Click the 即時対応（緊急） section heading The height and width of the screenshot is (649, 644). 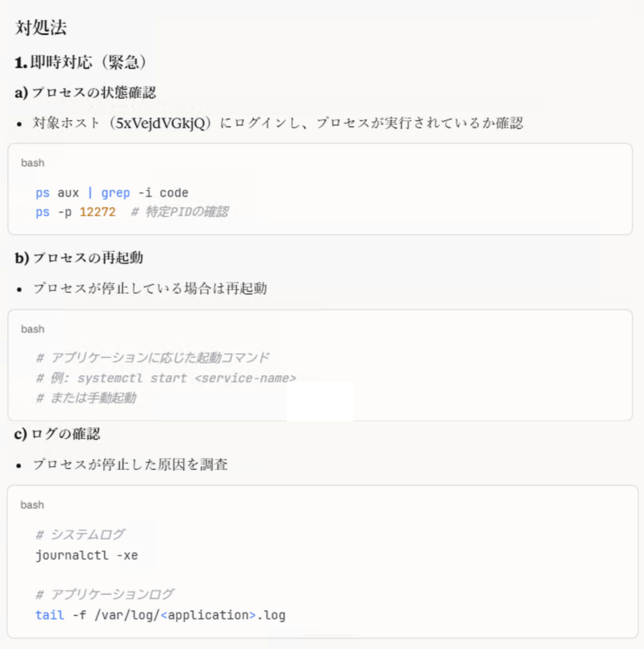click(80, 62)
